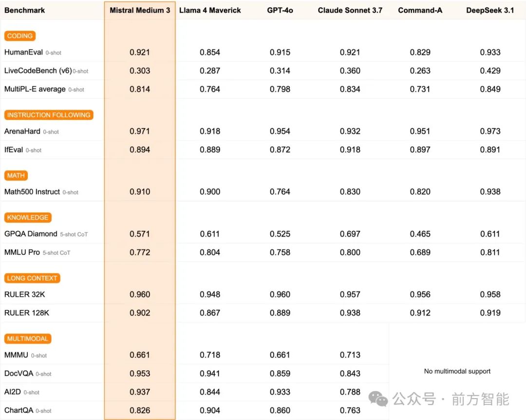Screen dimensions: 526x420
Task: Click the Benchmark header label
Action: (x=24, y=10)
